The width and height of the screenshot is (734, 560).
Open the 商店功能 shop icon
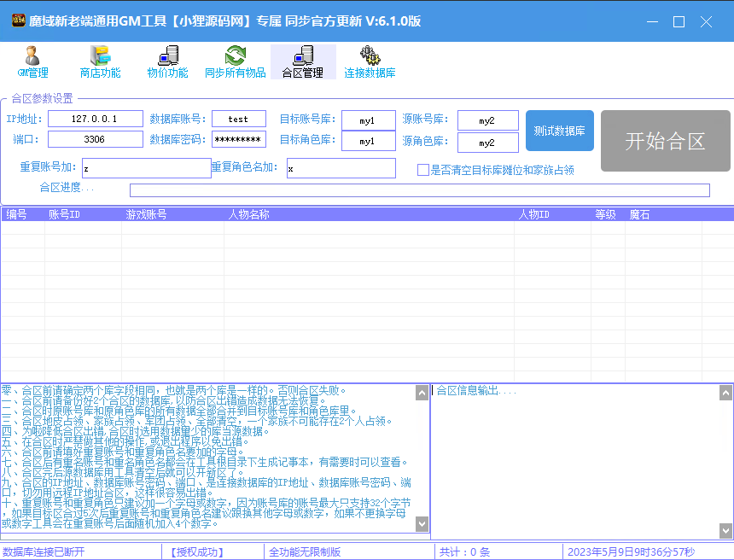pos(100,56)
